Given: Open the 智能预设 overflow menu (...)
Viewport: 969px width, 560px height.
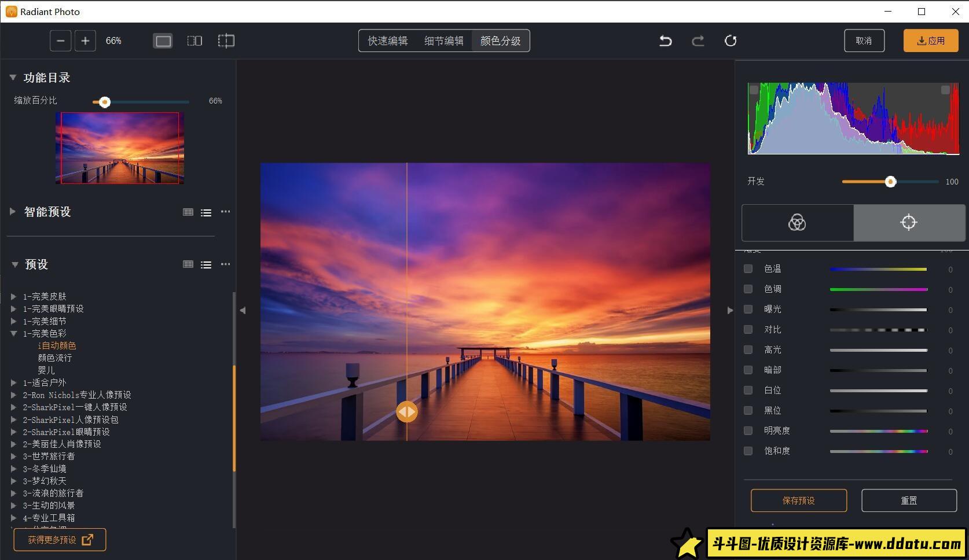Looking at the screenshot, I should pyautogui.click(x=225, y=212).
